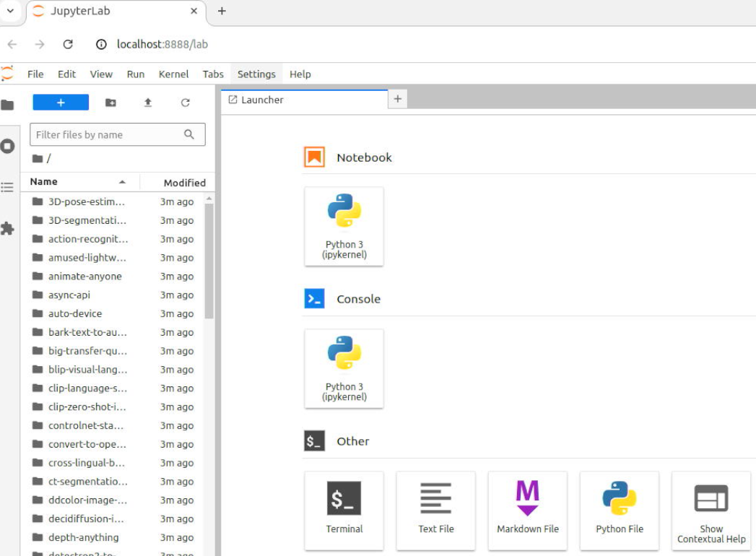Select auto-device folder
Image resolution: width=756 pixels, height=556 pixels.
click(x=113, y=313)
